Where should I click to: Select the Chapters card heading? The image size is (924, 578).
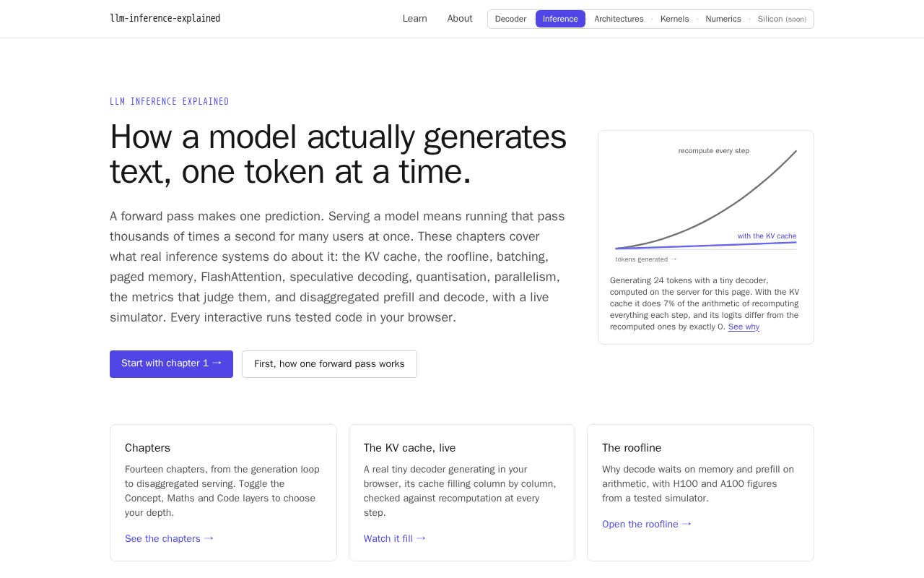[147, 448]
